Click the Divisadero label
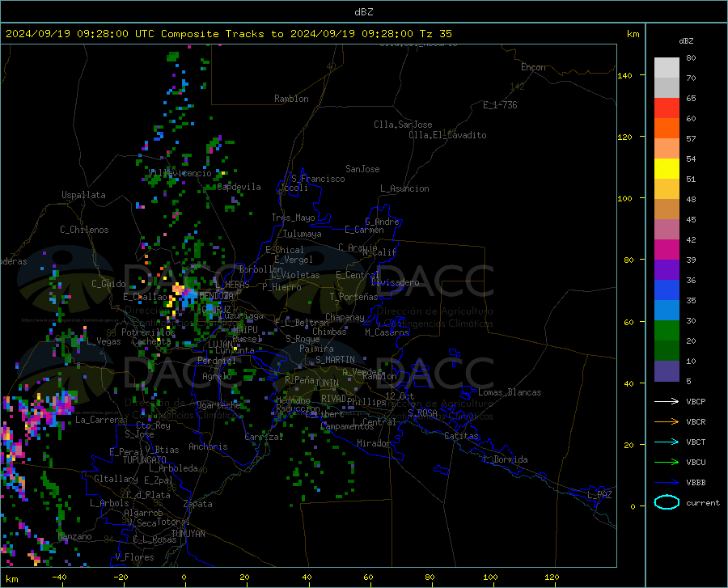 coord(395,282)
